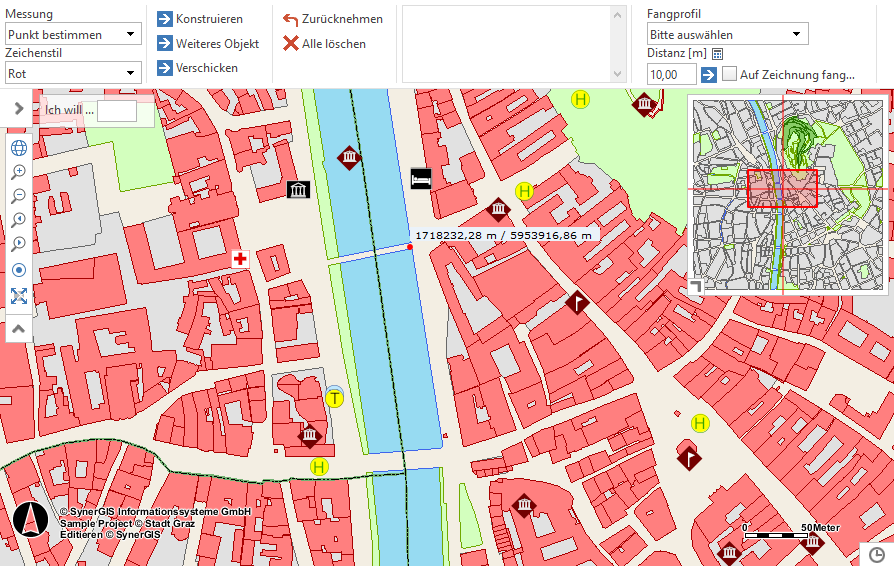This screenshot has height=566, width=894.
Task: Zoom in with the plus magnifier
Action: [18, 173]
